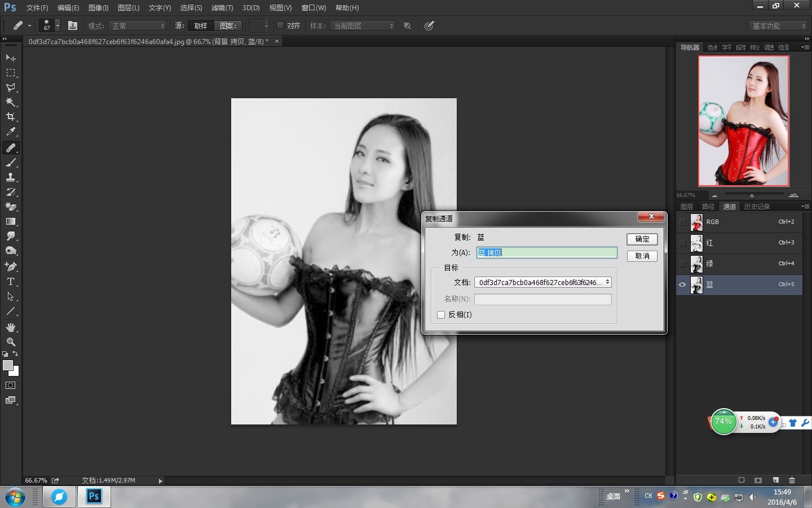812x508 pixels.
Task: Select the Zoom tool
Action: [11, 342]
